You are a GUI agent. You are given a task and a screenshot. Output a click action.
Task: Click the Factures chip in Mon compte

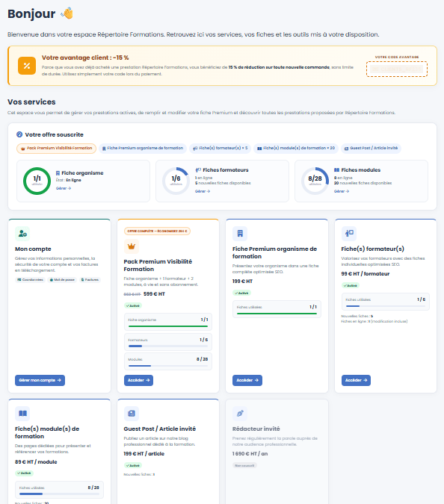click(90, 280)
